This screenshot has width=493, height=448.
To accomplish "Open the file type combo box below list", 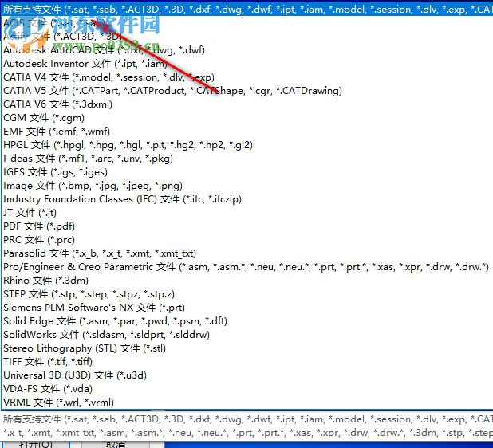I will (x=247, y=426).
